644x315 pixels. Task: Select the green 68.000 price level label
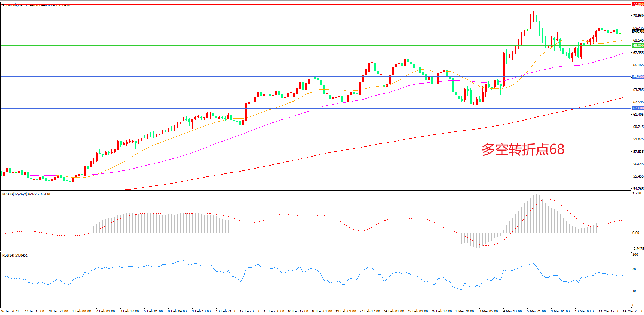[x=638, y=46]
